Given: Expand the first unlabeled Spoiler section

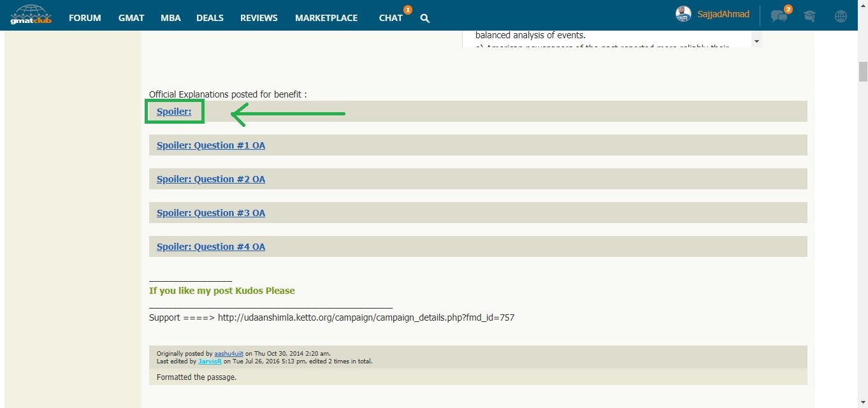Looking at the screenshot, I should 174,112.
